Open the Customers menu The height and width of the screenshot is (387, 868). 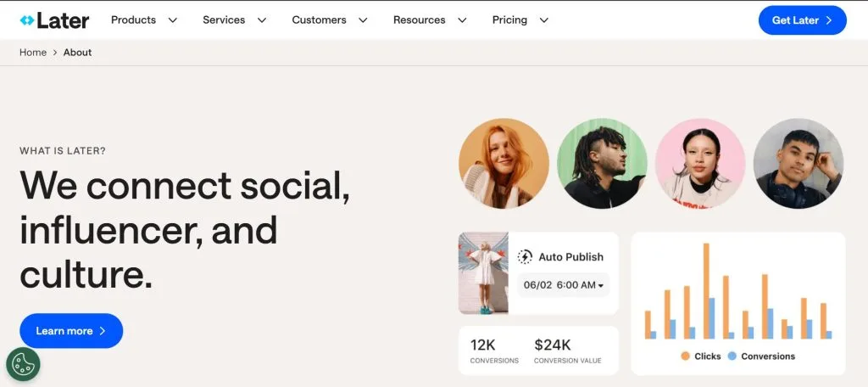tap(330, 20)
